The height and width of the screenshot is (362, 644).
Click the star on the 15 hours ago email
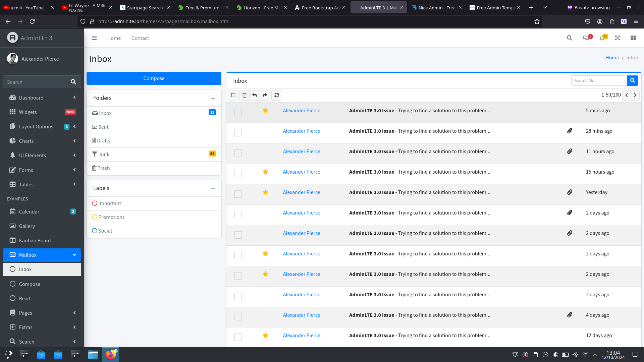[265, 172]
